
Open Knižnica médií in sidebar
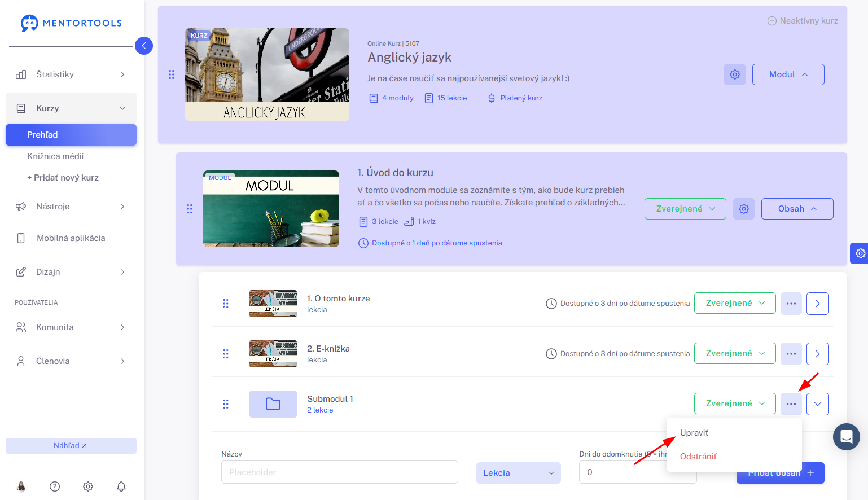(55, 156)
